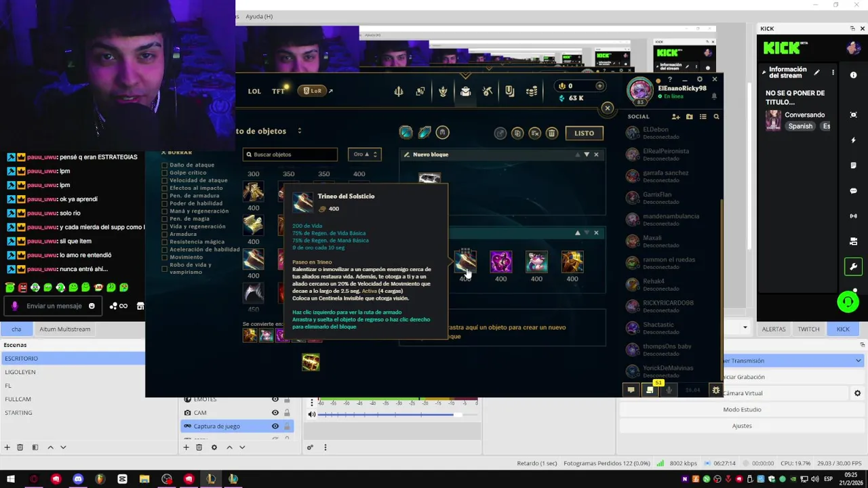This screenshot has width=868, height=488.
Task: Edit stream info with the Kick pencil icon
Action: pos(816,73)
